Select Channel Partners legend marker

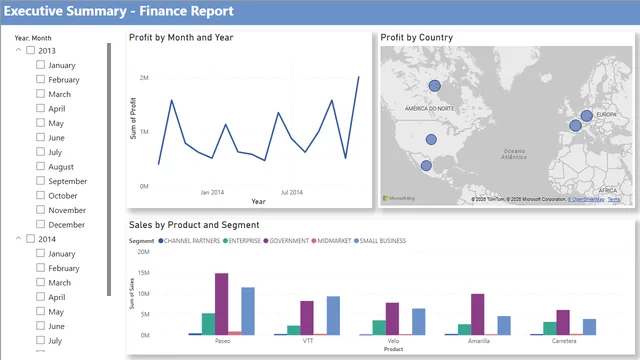pyautogui.click(x=161, y=241)
